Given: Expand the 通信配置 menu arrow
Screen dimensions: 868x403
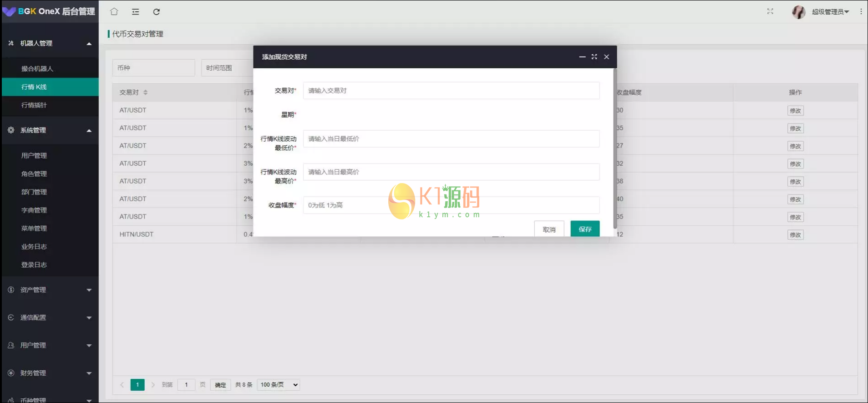Looking at the screenshot, I should 89,318.
